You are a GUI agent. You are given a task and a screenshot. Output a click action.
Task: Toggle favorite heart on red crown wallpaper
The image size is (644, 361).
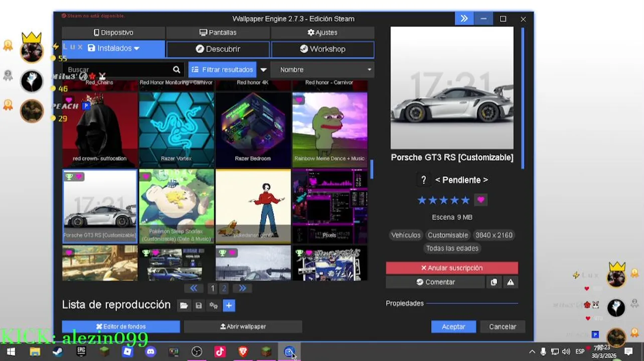coord(69,100)
